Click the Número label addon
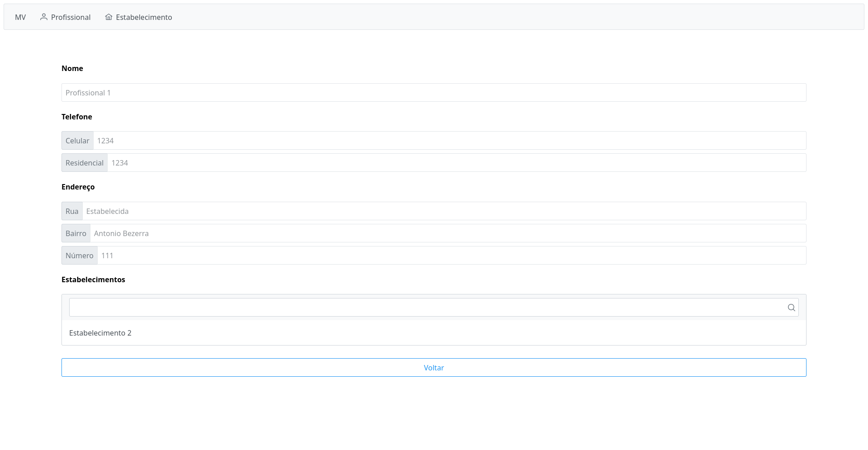868x450 pixels. [x=80, y=256]
